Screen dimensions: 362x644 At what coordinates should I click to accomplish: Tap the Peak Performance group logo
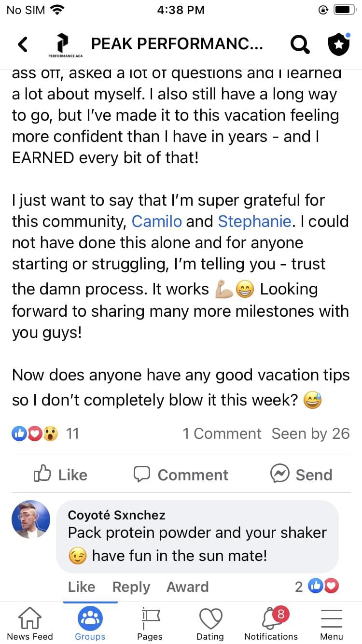(x=62, y=44)
